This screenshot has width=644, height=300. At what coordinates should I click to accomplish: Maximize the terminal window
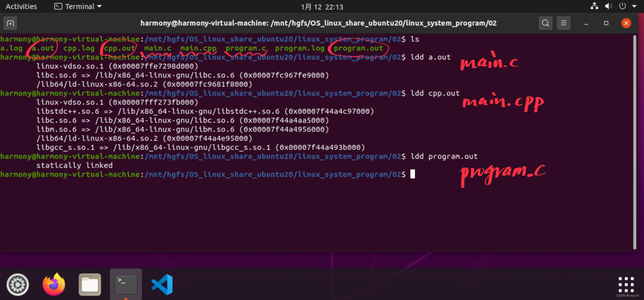606,23
